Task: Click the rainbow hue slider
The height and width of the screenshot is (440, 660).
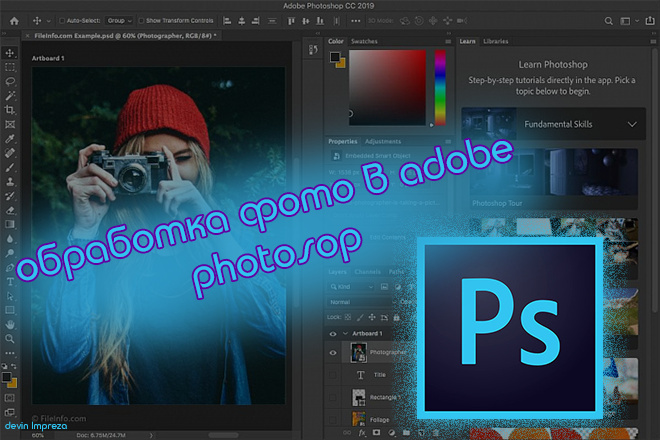Action: point(440,87)
